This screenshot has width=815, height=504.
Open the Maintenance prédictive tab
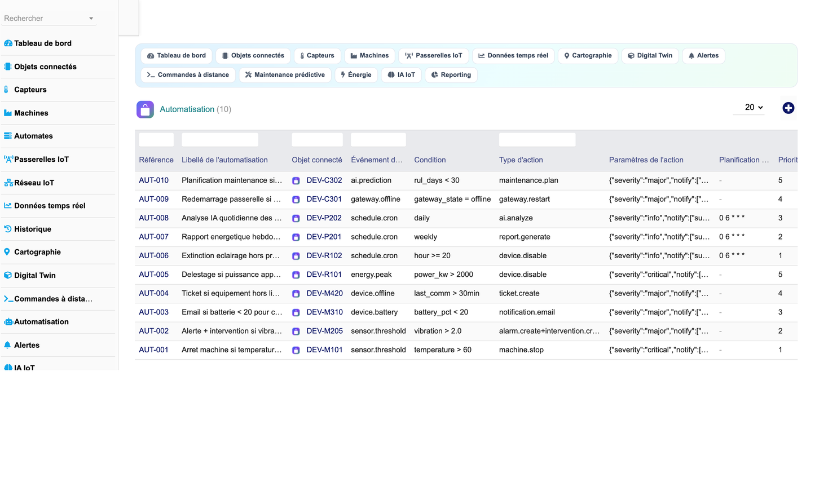coord(285,75)
